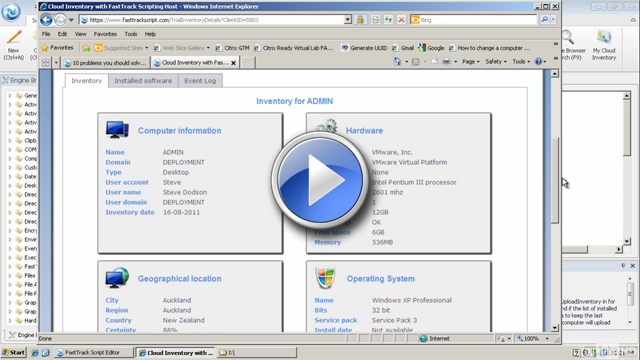Open the Tools command bar dropdown

(521, 62)
